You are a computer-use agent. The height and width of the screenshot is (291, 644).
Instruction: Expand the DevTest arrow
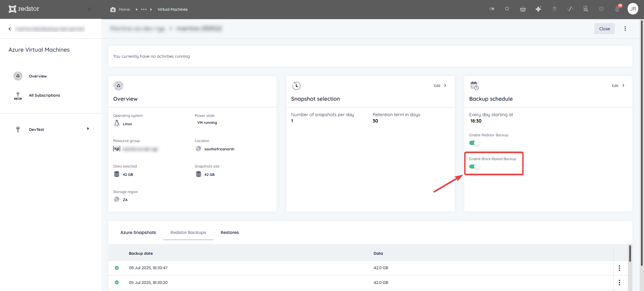88,129
